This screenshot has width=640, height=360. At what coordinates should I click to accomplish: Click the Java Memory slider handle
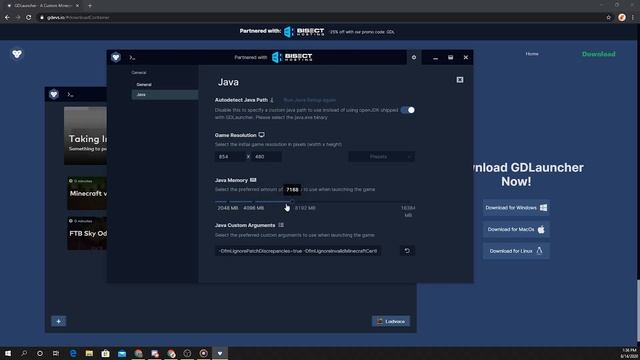(292, 201)
